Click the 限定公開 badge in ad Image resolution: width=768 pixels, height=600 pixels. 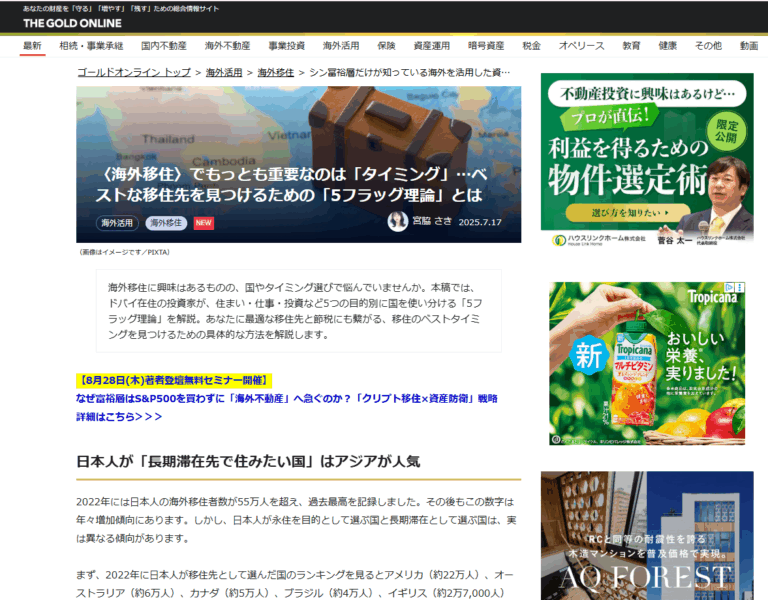tap(726, 132)
